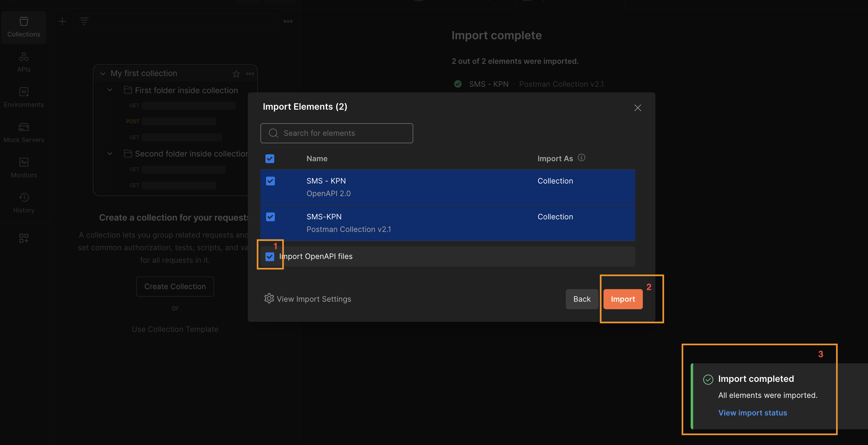
Task: Click the gear icon for import settings
Action: tap(269, 299)
